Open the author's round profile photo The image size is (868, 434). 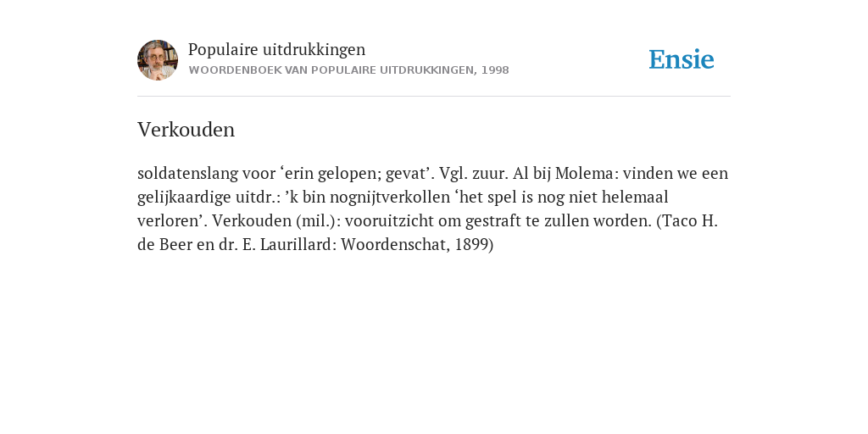158,60
